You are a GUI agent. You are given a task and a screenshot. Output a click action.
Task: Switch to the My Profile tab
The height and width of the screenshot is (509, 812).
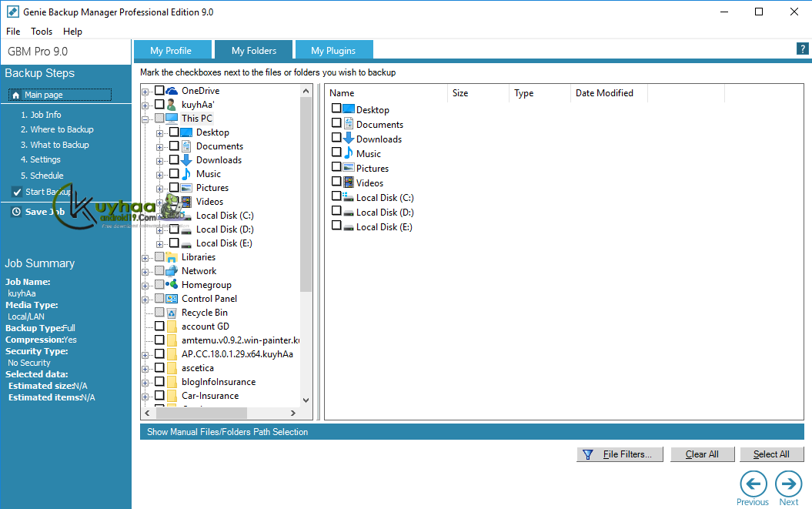coord(172,50)
